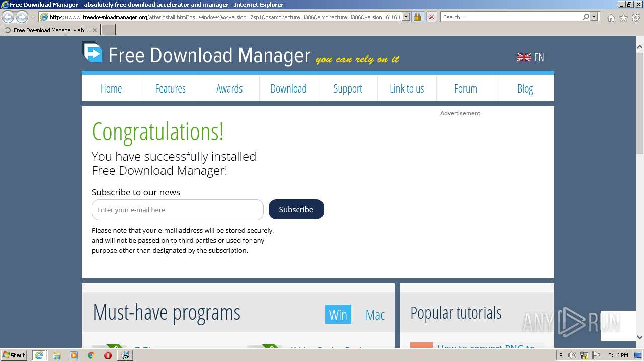Click the address bar URL field
The width and height of the screenshot is (644, 362).
224,17
